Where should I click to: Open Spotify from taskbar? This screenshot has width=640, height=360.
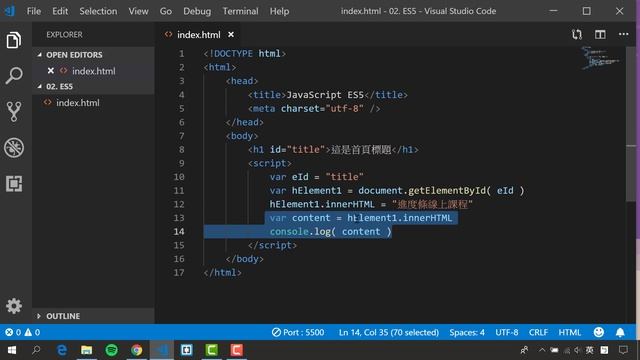111,350
